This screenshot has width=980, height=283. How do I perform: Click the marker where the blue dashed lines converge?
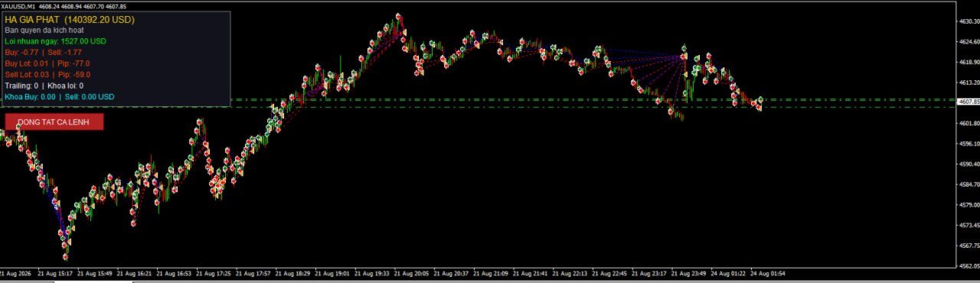tap(684, 56)
